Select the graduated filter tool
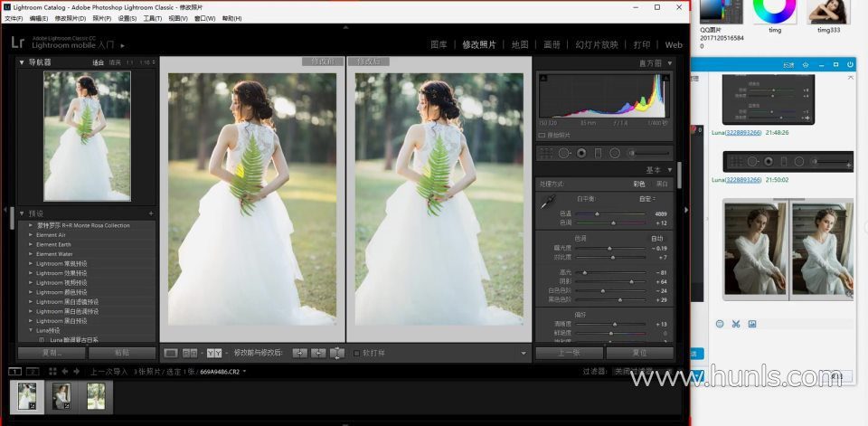 pos(598,154)
